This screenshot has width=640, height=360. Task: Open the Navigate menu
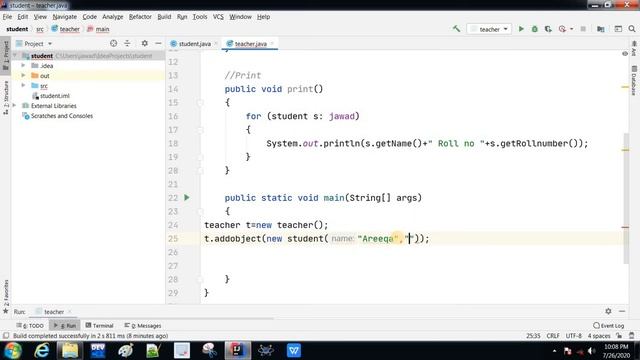(64, 17)
